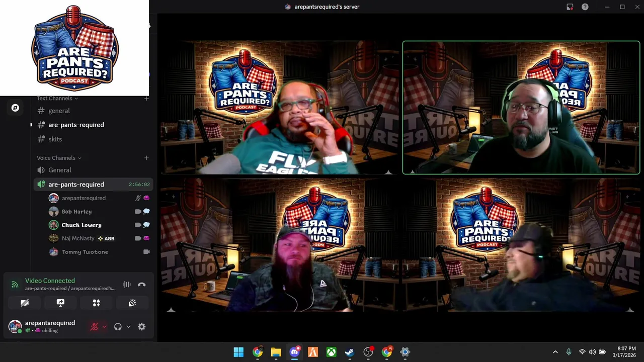The image size is (644, 362).
Task: Open the soundboard
Action: pyautogui.click(x=132, y=303)
